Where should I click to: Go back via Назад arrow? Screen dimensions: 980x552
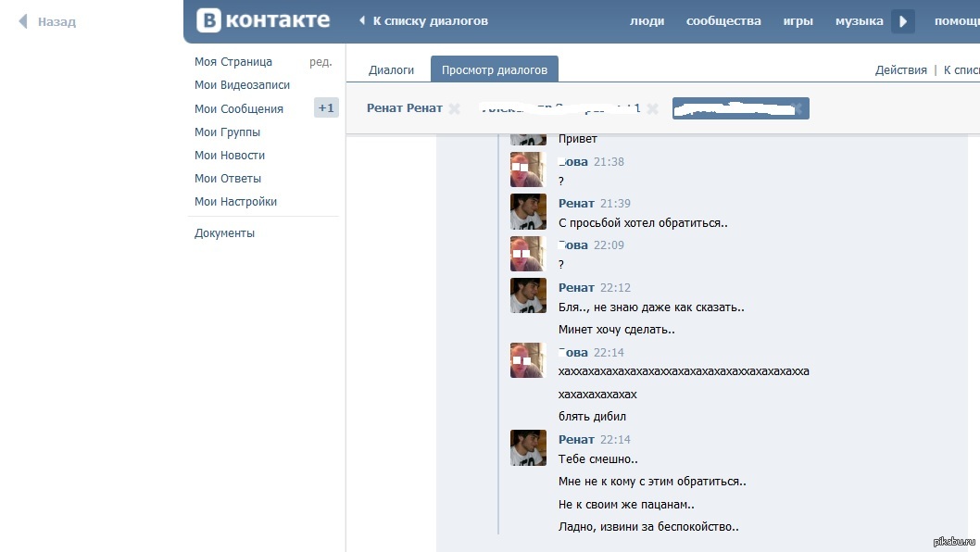(x=48, y=21)
